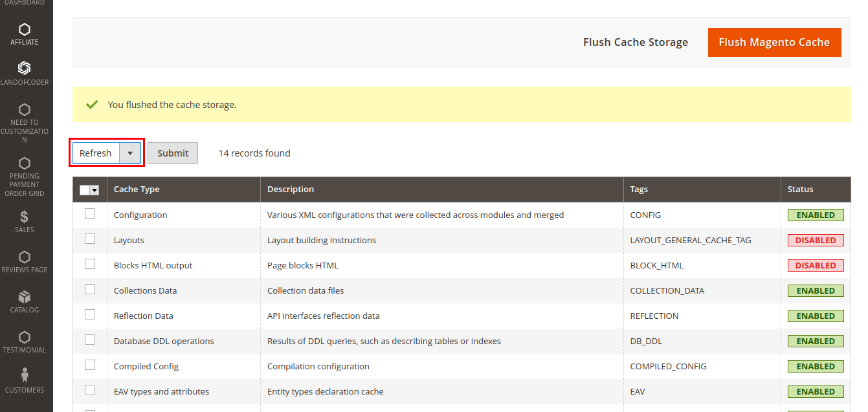Check the Configuration cache row checkbox

click(89, 214)
